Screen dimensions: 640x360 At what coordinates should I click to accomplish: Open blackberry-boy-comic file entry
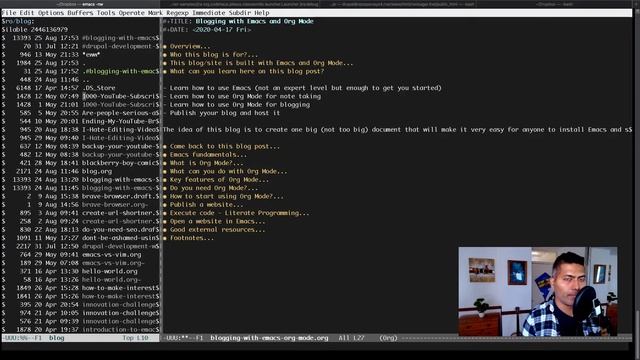pos(120,163)
